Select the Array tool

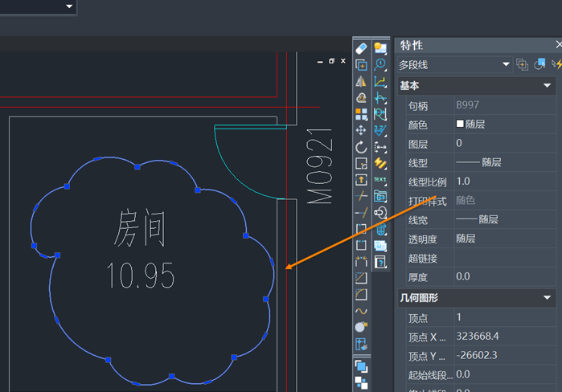point(361,114)
